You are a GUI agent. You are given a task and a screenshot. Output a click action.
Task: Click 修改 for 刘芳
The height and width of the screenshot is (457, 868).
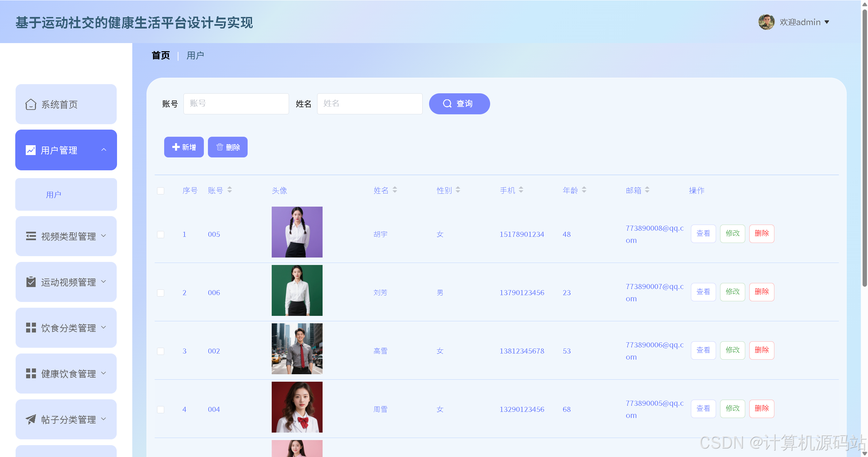click(732, 292)
